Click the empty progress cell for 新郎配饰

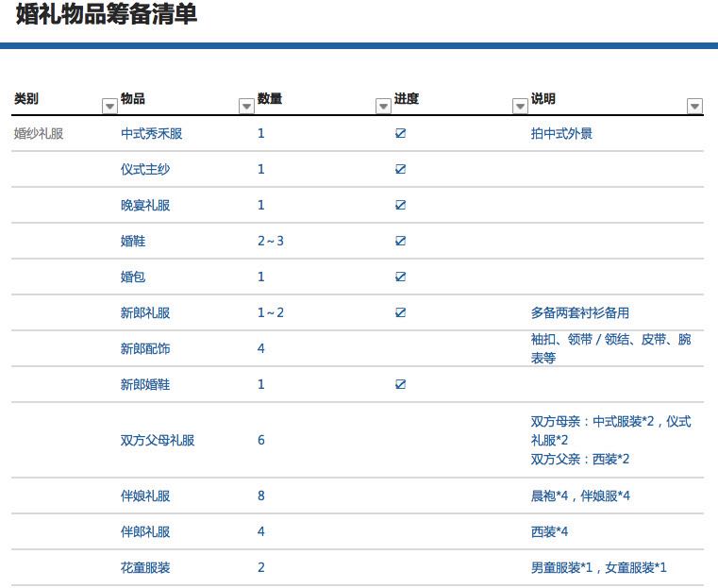[x=460, y=348]
